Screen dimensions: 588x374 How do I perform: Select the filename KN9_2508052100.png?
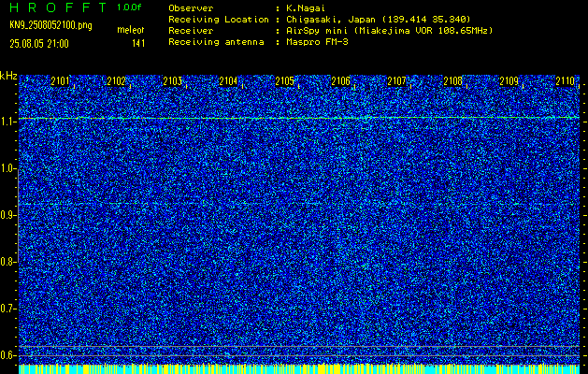50,26
